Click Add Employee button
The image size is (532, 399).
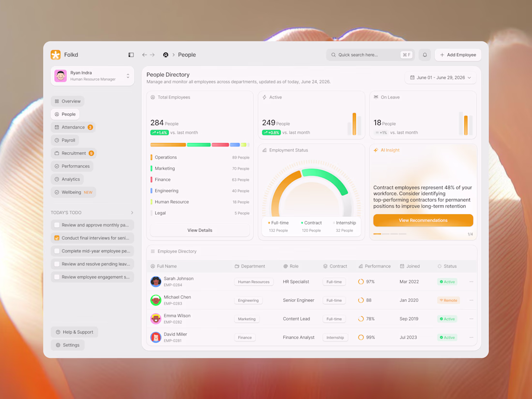458,55
